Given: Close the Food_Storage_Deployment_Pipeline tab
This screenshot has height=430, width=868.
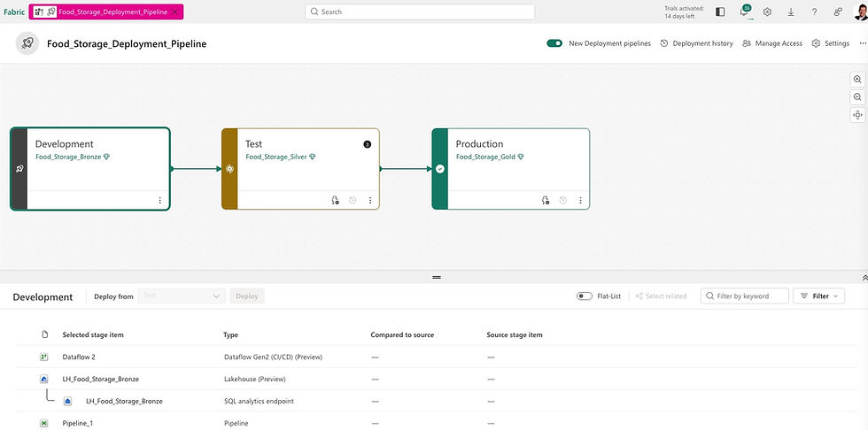Looking at the screenshot, I should pyautogui.click(x=175, y=12).
